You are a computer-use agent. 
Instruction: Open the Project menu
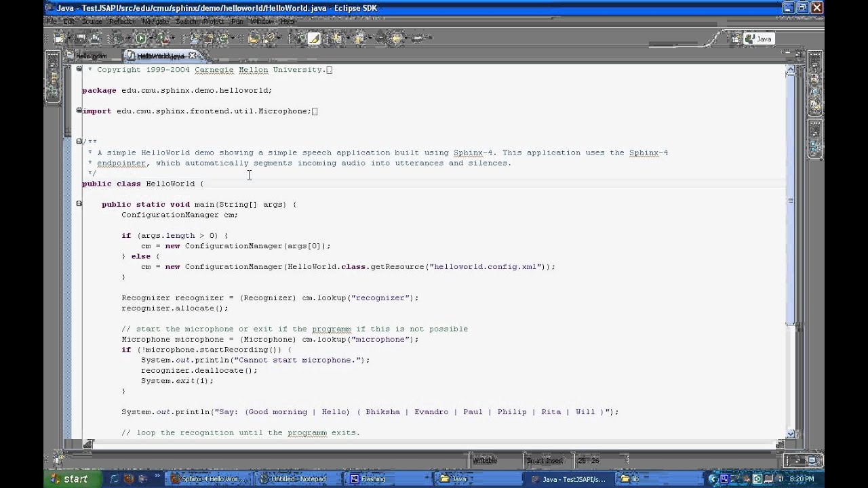pos(213,21)
